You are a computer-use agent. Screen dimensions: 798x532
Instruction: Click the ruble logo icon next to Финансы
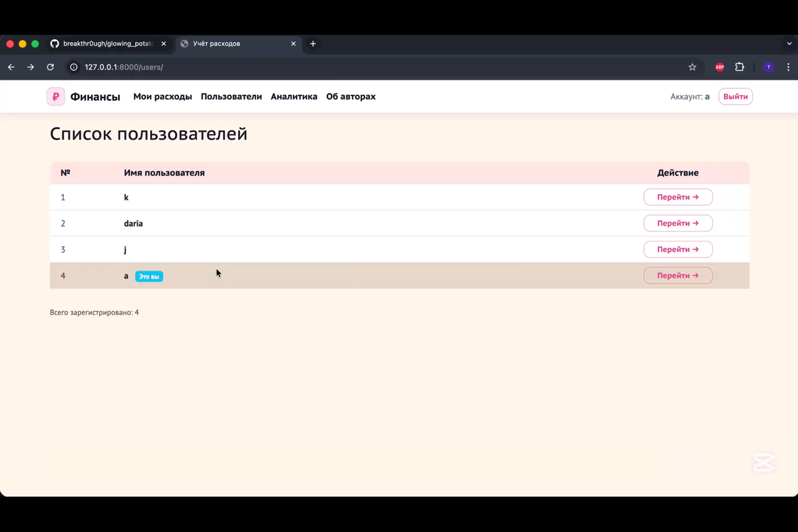(x=56, y=97)
